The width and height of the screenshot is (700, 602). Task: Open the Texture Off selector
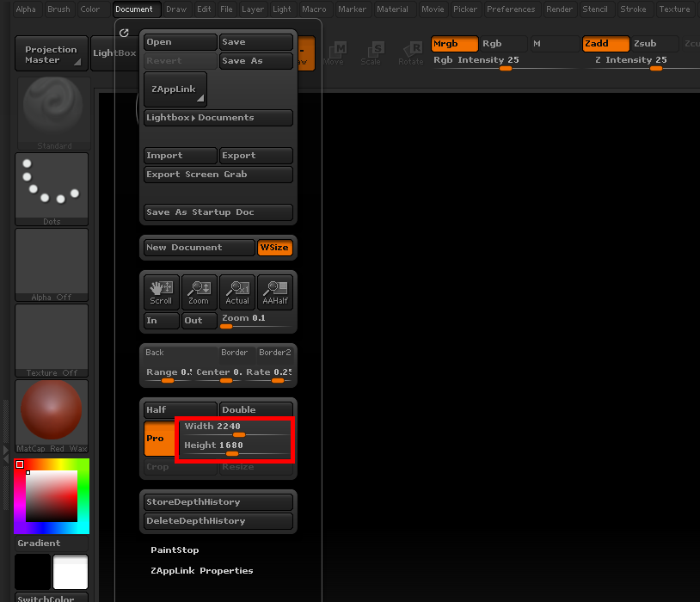tap(52, 341)
